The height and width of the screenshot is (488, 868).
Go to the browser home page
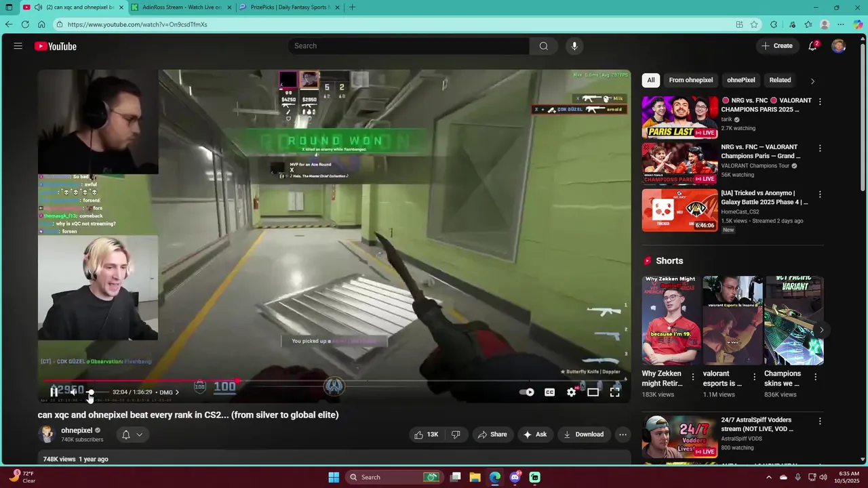(x=41, y=24)
